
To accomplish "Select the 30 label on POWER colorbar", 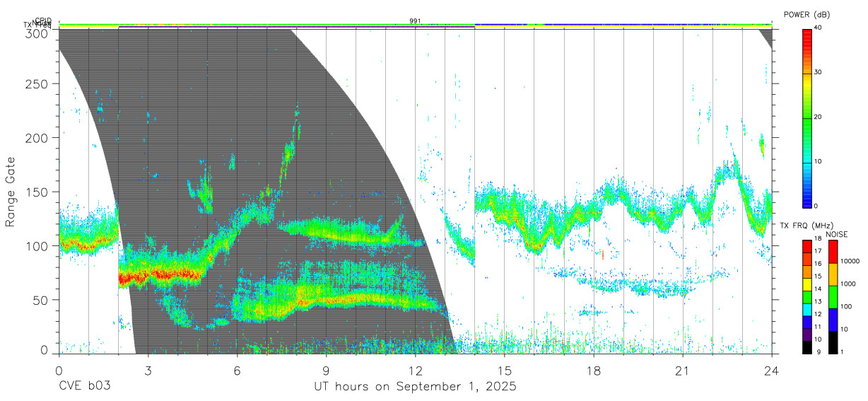I will coord(819,73).
